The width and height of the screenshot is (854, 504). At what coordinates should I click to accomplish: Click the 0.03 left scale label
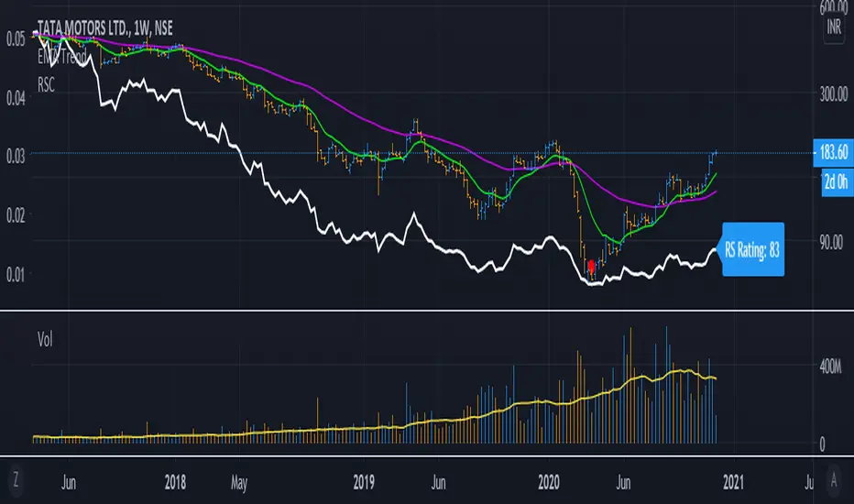pyautogui.click(x=14, y=154)
